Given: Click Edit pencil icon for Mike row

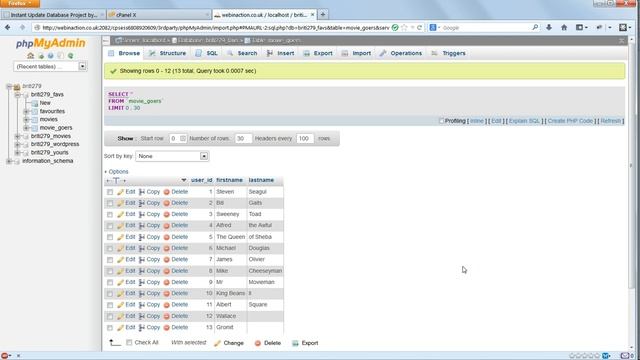Looking at the screenshot, I should (120, 271).
